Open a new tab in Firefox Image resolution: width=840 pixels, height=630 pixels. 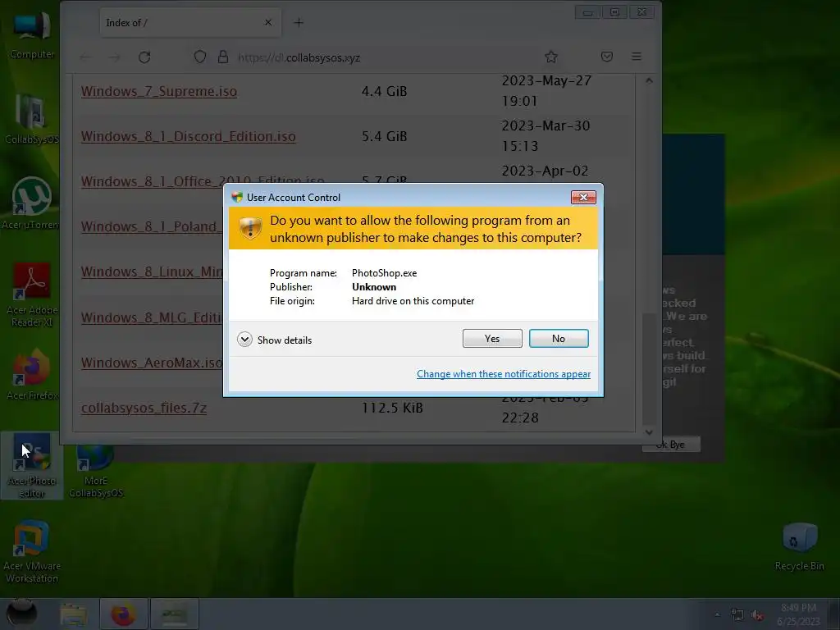(x=299, y=22)
